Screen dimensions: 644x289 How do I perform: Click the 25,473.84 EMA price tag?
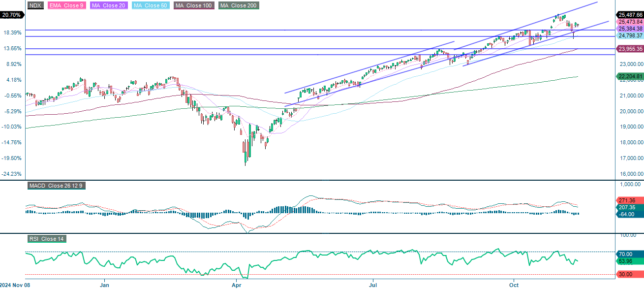630,22
